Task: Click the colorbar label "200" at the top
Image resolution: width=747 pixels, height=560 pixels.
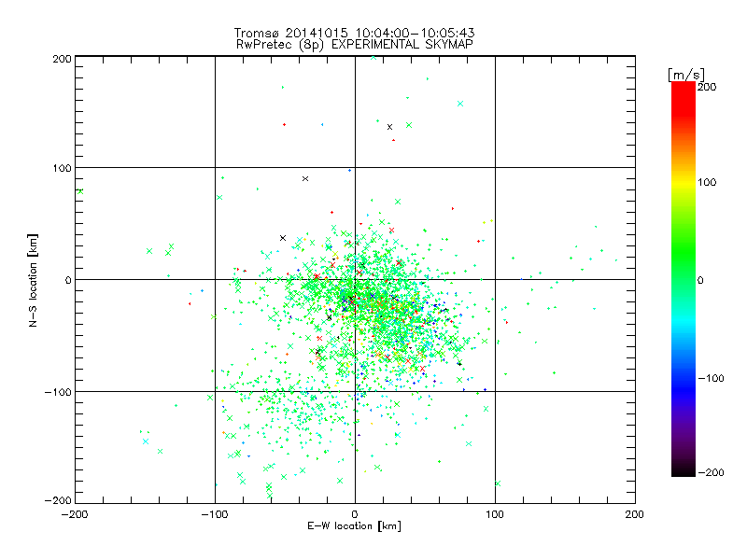Action: (707, 87)
